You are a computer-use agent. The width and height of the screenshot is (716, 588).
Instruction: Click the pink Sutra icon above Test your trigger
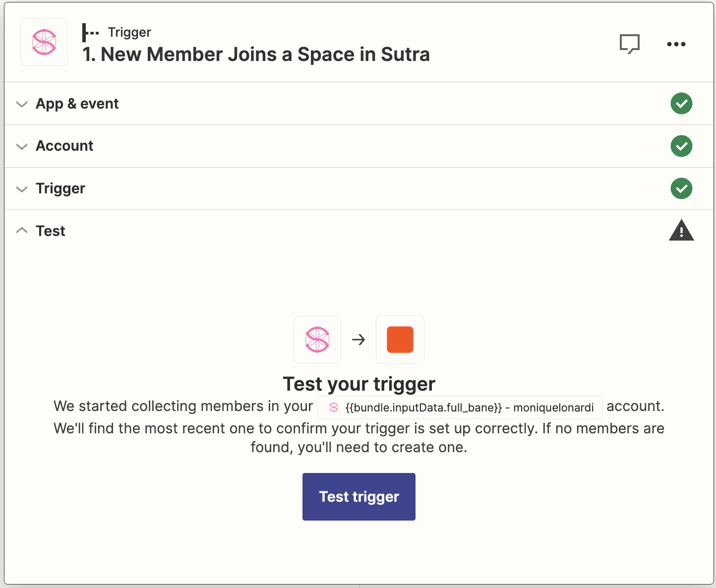[317, 340]
